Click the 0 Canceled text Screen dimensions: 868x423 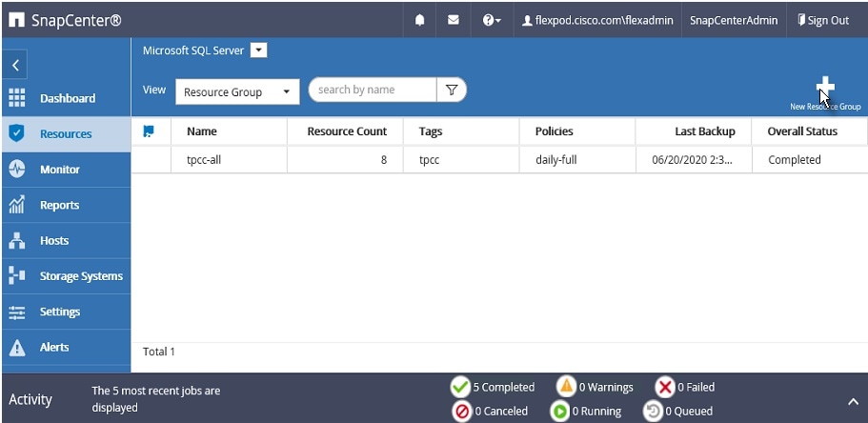501,412
